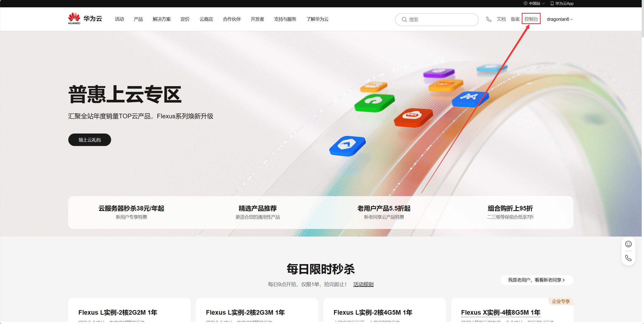Open the 产品 navigation menu
Viewport: 644px width, 324px height.
(138, 19)
